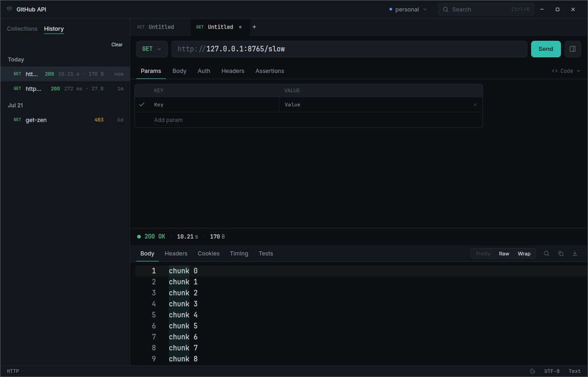This screenshot has width=588, height=377.
Task: Search within the response body
Action: click(x=546, y=254)
